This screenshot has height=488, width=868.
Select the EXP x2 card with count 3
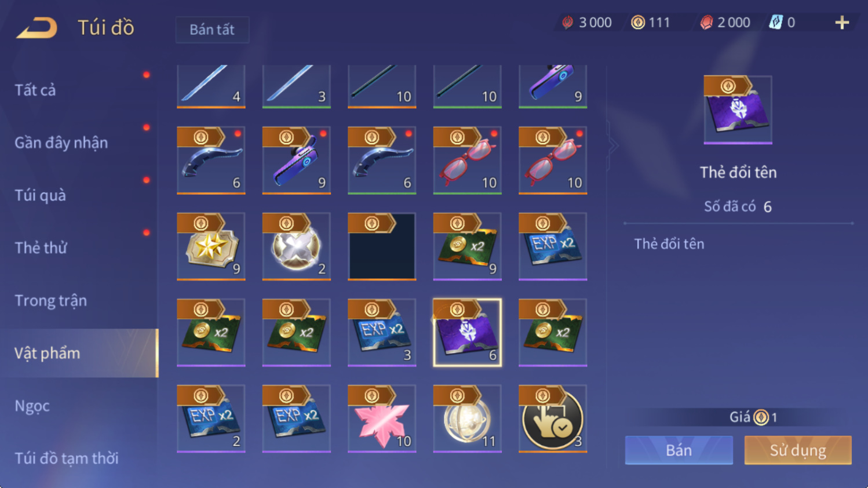[382, 333]
